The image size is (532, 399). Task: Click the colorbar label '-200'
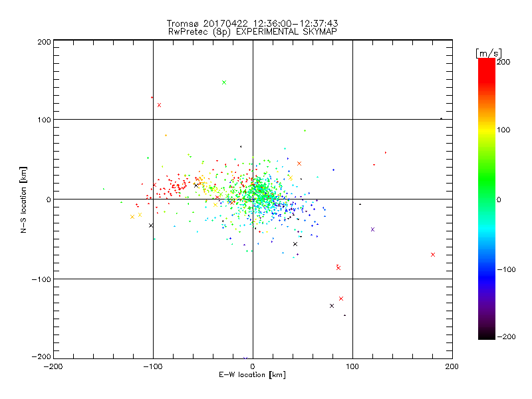click(506, 336)
